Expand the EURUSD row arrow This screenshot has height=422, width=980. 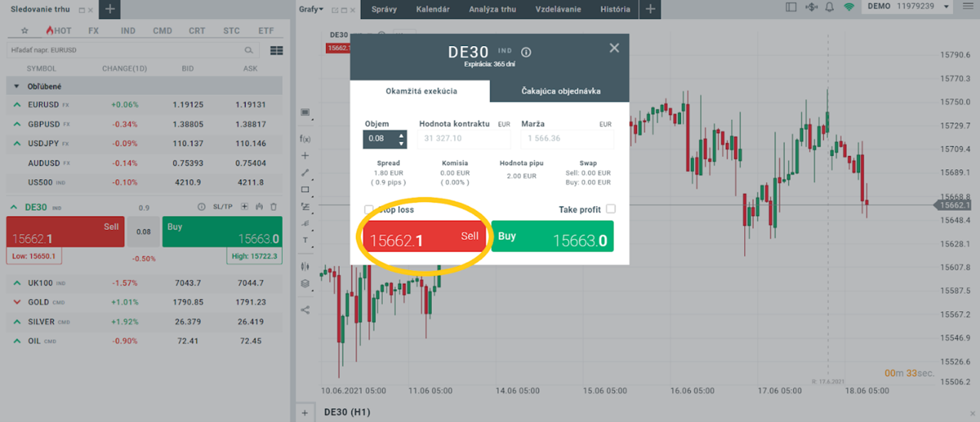tap(16, 104)
